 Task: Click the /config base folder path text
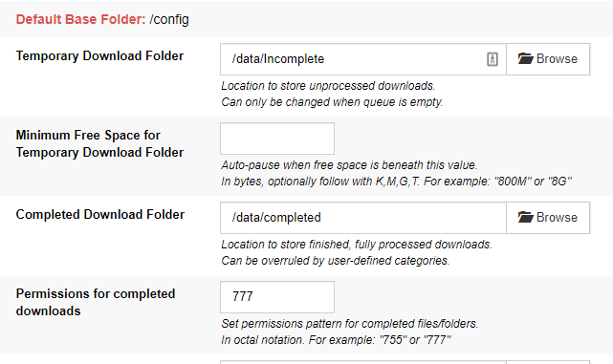pyautogui.click(x=169, y=19)
